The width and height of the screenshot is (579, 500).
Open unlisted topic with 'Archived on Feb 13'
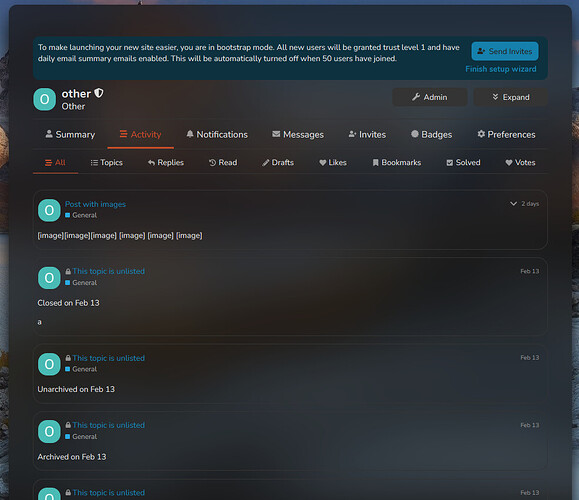[x=109, y=425]
